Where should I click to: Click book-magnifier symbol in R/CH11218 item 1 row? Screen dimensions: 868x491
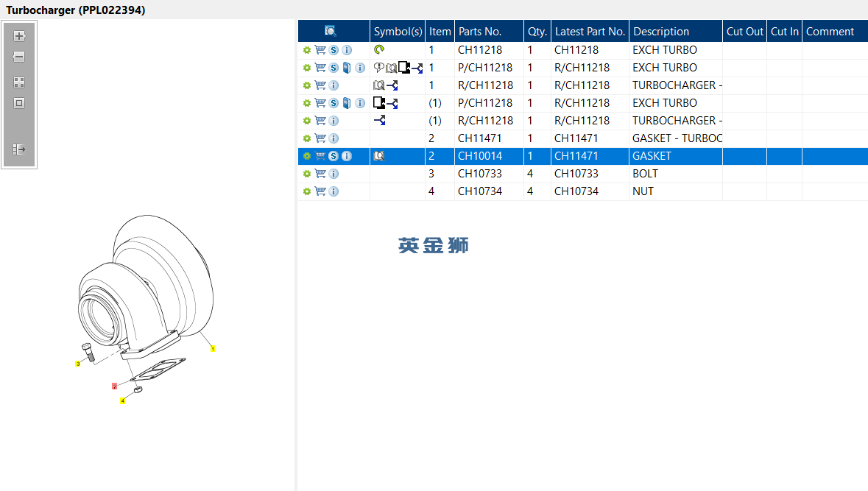pos(378,85)
